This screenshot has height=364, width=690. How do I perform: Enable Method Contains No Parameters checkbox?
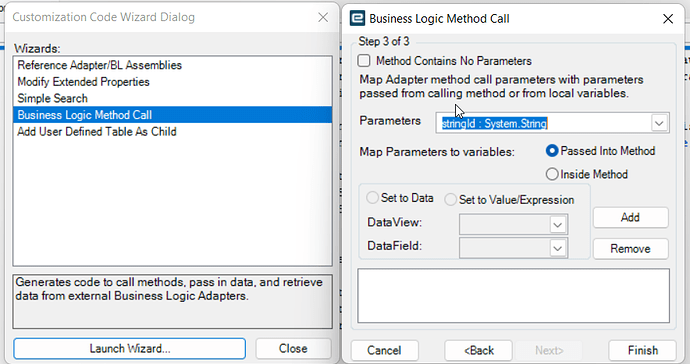[364, 61]
